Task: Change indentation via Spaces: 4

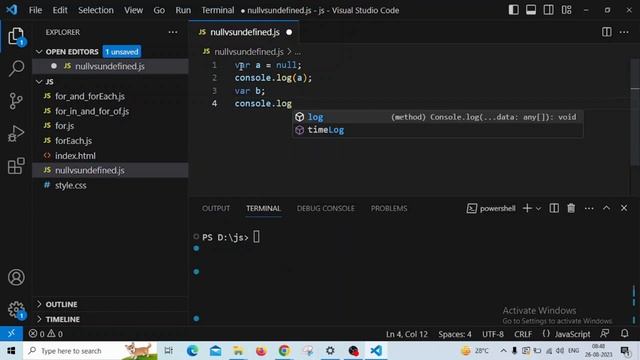Action: 455,334
